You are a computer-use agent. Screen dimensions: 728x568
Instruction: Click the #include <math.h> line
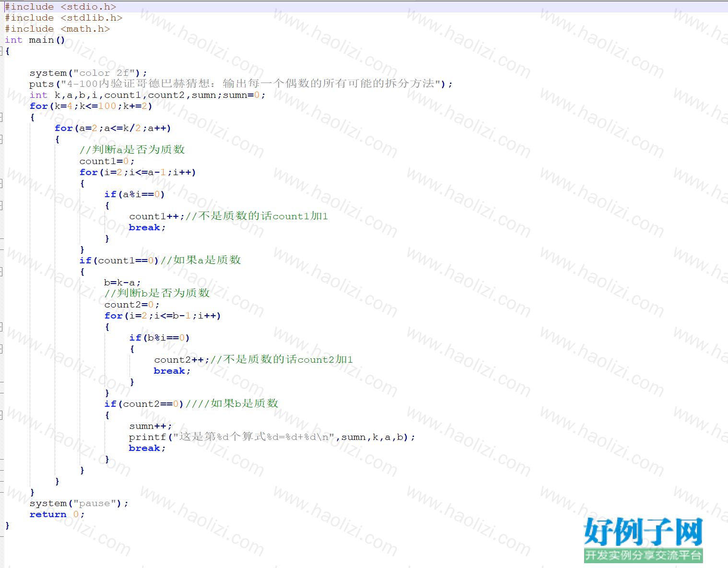tap(57, 29)
